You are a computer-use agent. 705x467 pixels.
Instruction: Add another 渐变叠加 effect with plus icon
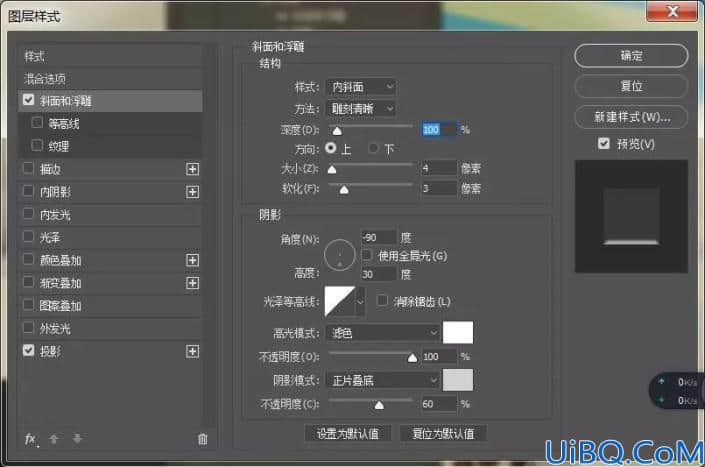tap(192, 283)
